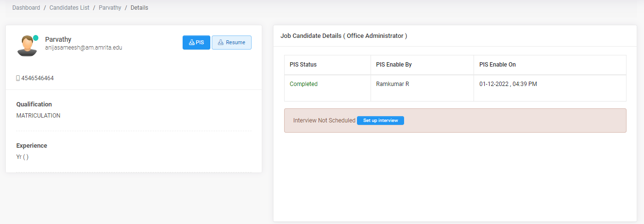
Task: Click the PIS Enable On column header
Action: (x=497, y=65)
